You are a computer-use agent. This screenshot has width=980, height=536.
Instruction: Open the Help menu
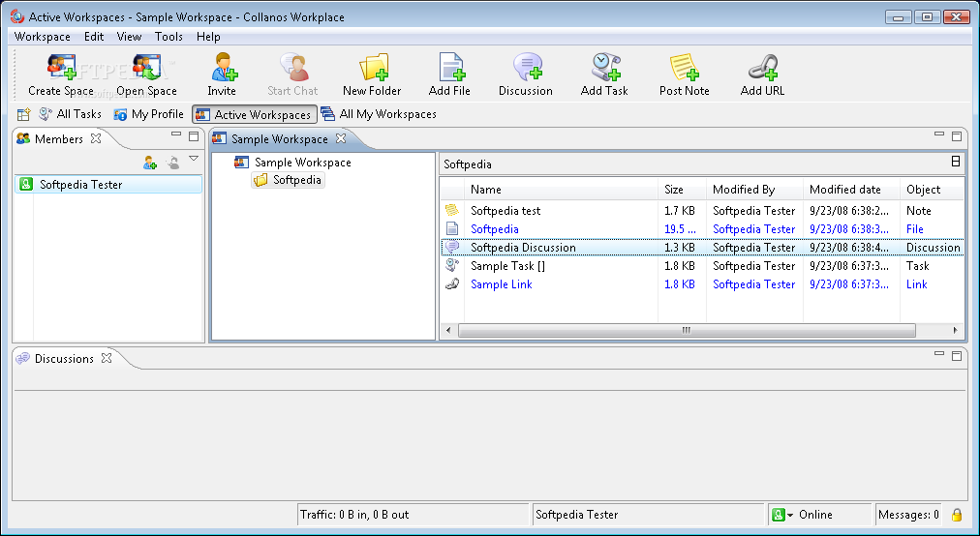click(x=208, y=36)
